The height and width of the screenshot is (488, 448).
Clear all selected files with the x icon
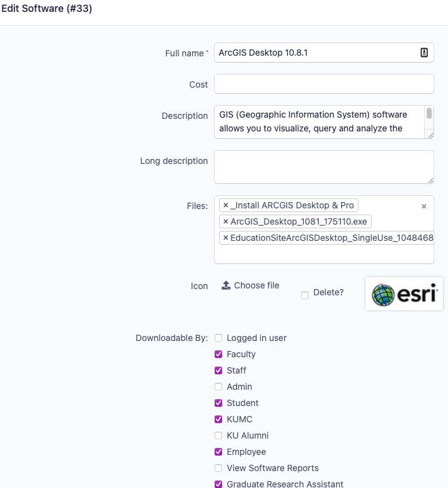(x=424, y=206)
